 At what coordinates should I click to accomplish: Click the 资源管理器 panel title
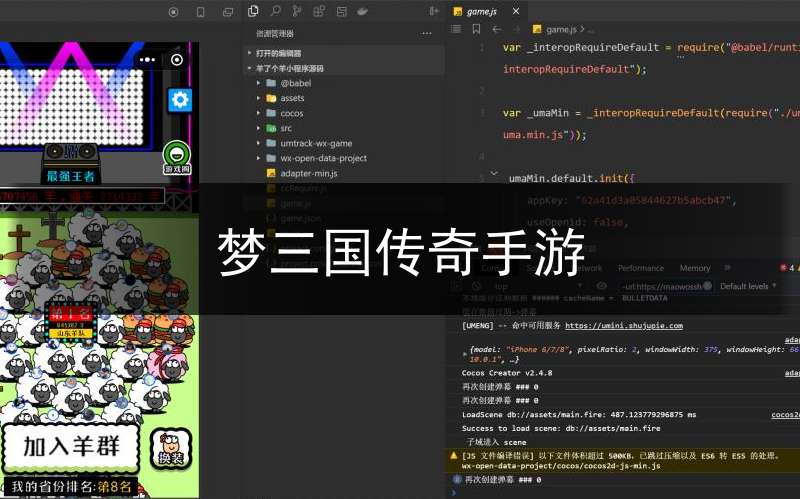274,34
